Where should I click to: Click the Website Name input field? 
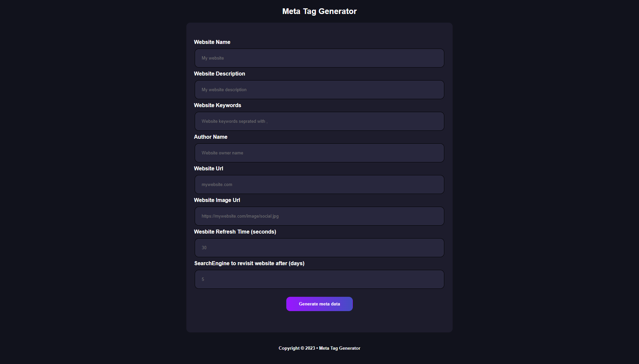(x=319, y=58)
